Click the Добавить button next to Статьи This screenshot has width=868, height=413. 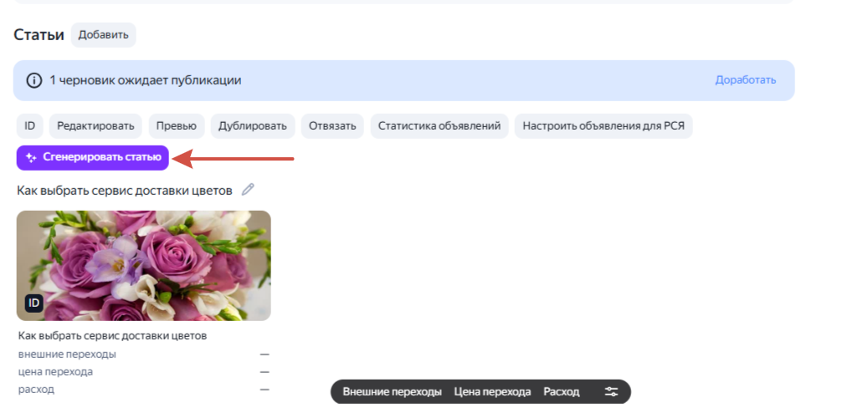click(103, 35)
